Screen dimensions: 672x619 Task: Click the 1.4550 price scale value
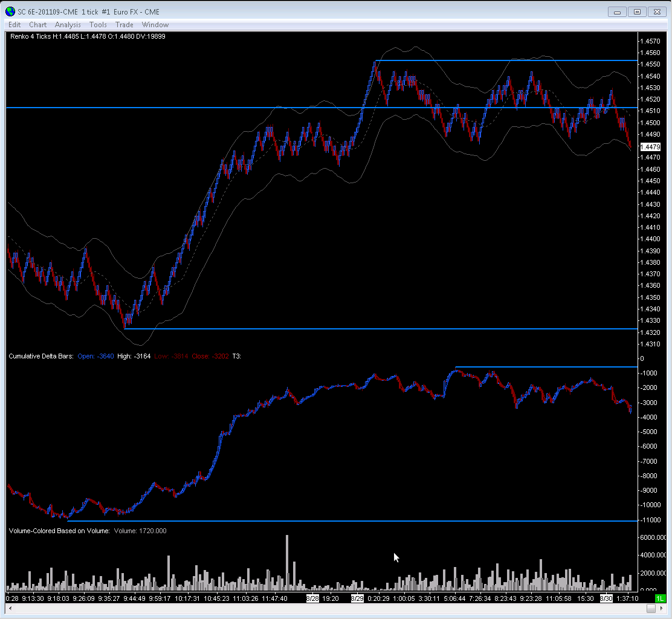(650, 64)
